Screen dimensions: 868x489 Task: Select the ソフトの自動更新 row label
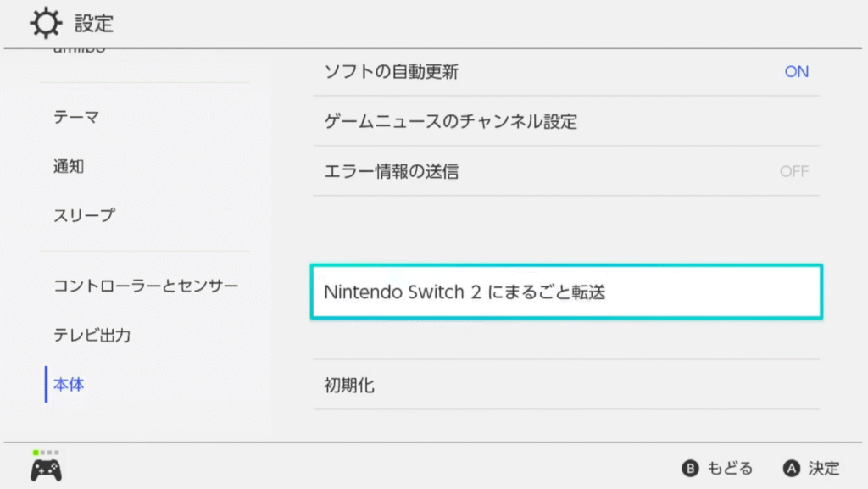tap(392, 72)
